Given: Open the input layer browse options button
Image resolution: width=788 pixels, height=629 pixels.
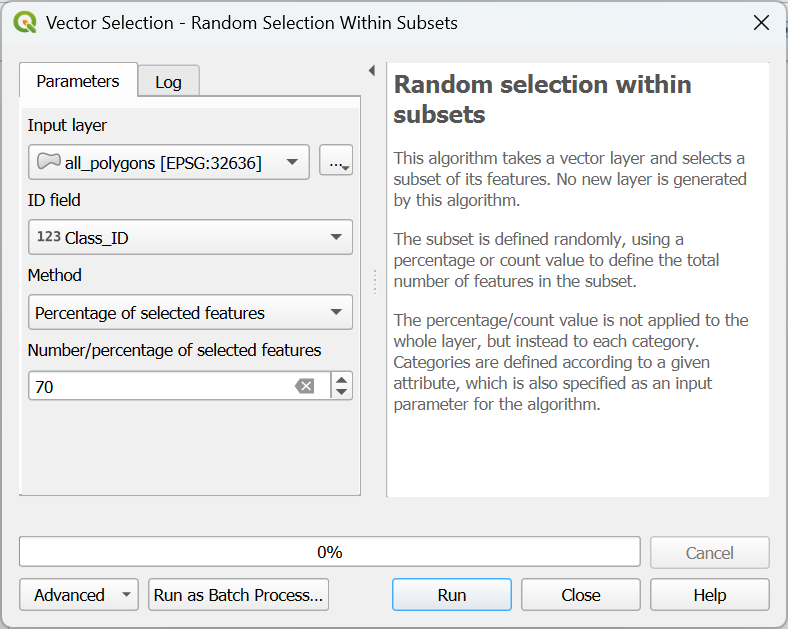Looking at the screenshot, I should click(x=336, y=162).
